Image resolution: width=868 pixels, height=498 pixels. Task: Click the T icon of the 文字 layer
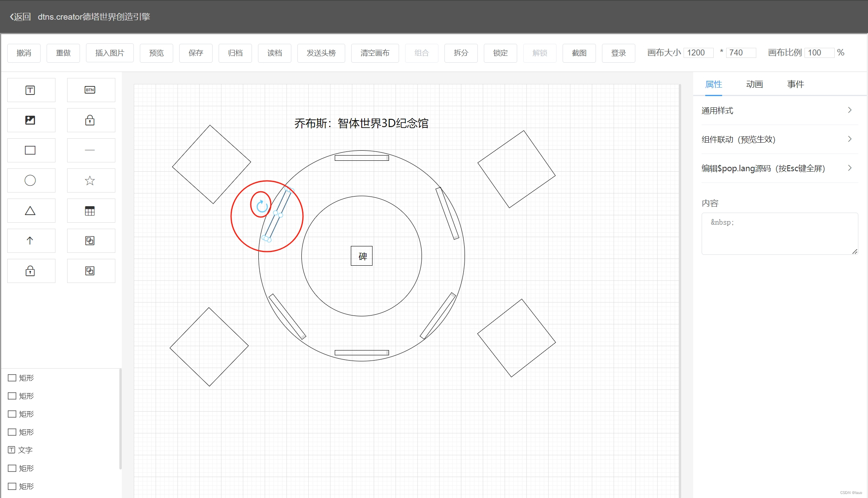click(x=12, y=450)
